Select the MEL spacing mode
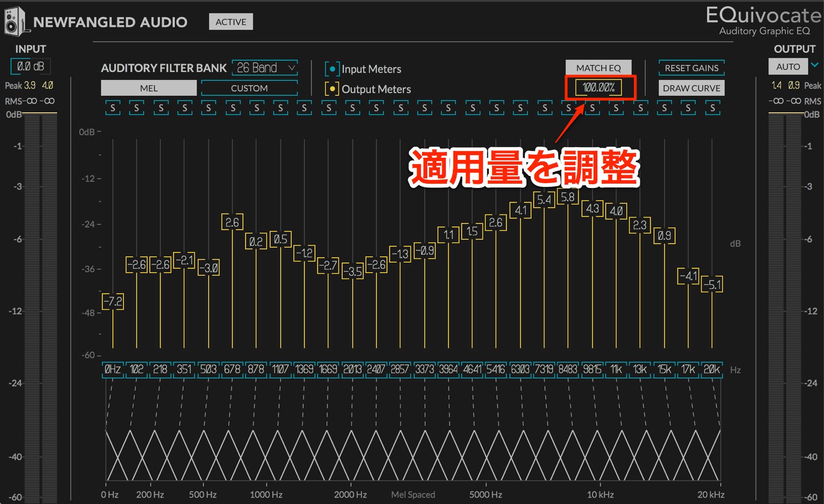Viewport: 824px width, 504px height. (149, 88)
